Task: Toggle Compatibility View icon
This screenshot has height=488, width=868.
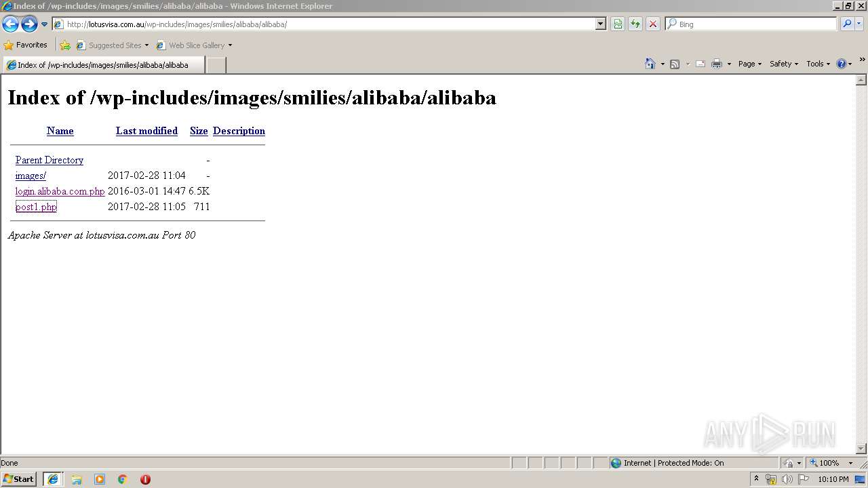Action: coord(618,24)
